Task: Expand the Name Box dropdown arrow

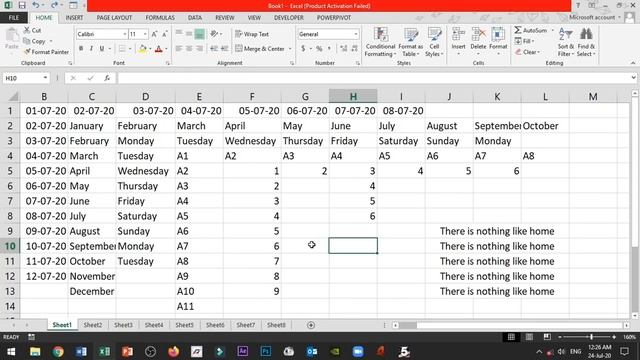Action: coord(45,78)
